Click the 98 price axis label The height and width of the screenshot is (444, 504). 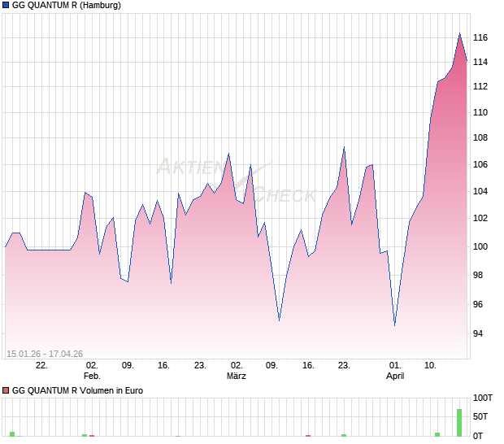tap(478, 275)
